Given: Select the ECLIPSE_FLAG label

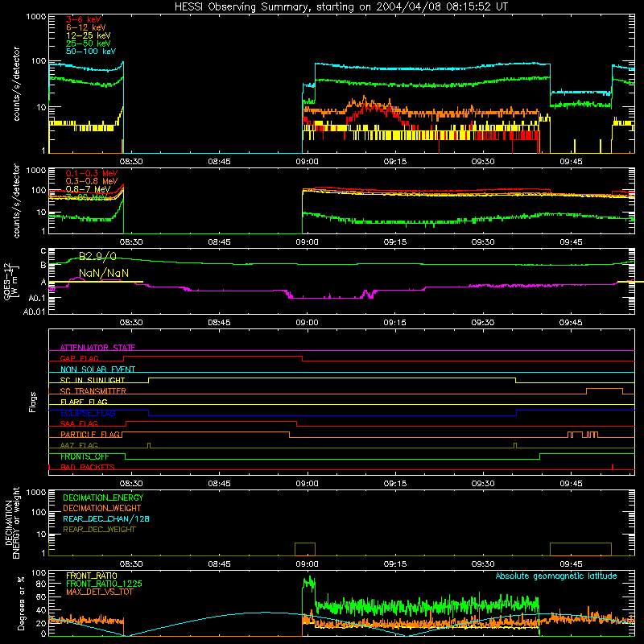Looking at the screenshot, I should (x=88, y=413).
